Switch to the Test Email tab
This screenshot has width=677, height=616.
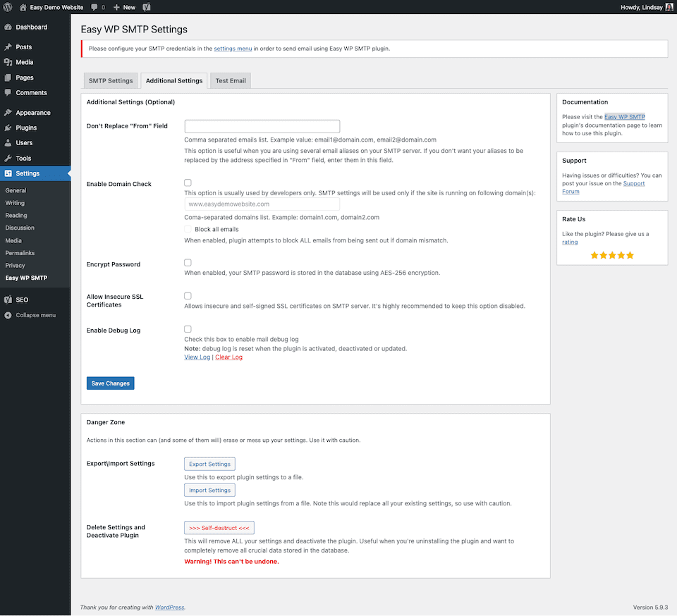click(x=231, y=81)
